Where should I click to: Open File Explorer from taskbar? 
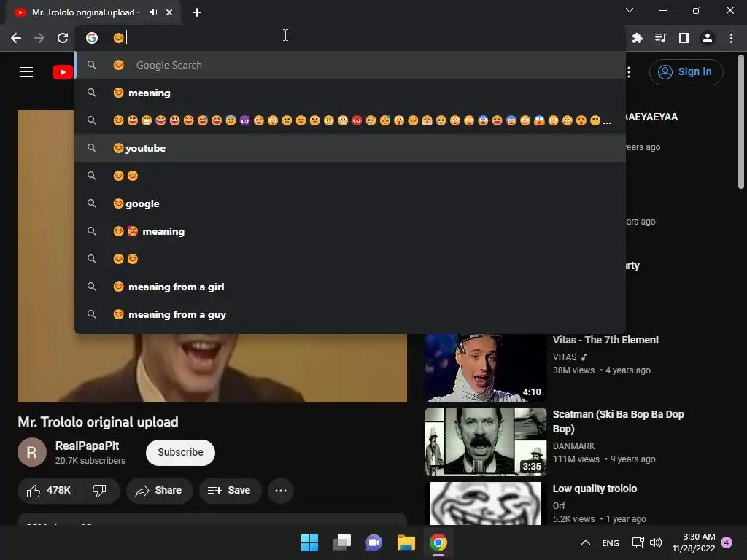pos(406,542)
